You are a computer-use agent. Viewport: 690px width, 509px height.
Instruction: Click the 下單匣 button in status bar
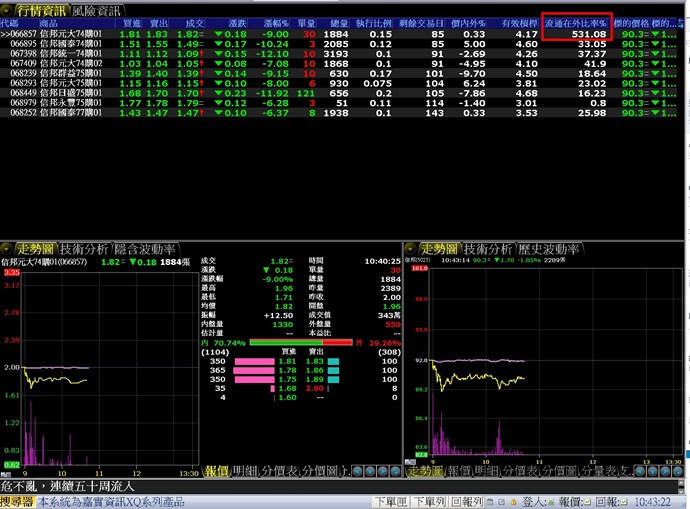(x=389, y=501)
